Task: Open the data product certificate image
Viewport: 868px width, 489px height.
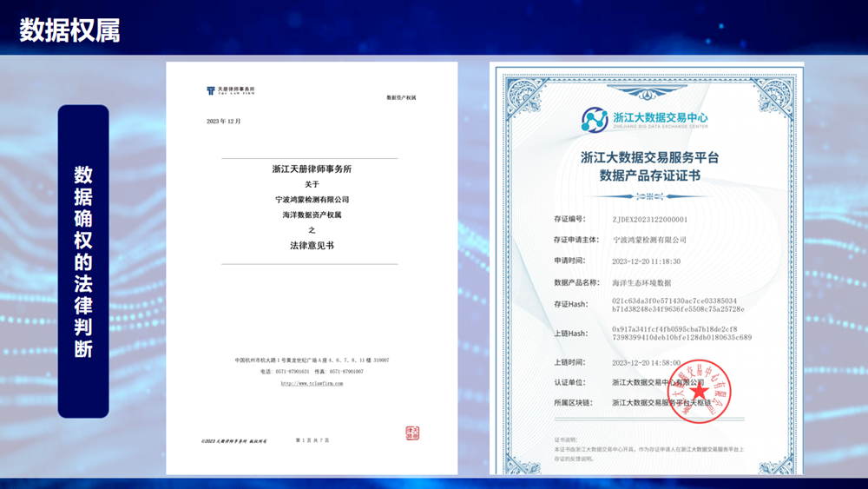Action: click(647, 268)
